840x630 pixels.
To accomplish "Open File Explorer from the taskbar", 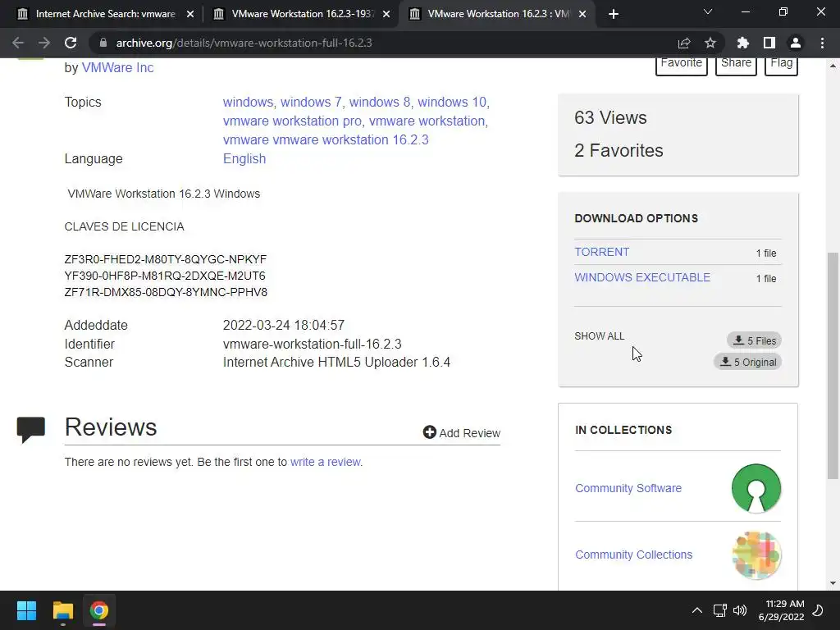I will coord(62,610).
